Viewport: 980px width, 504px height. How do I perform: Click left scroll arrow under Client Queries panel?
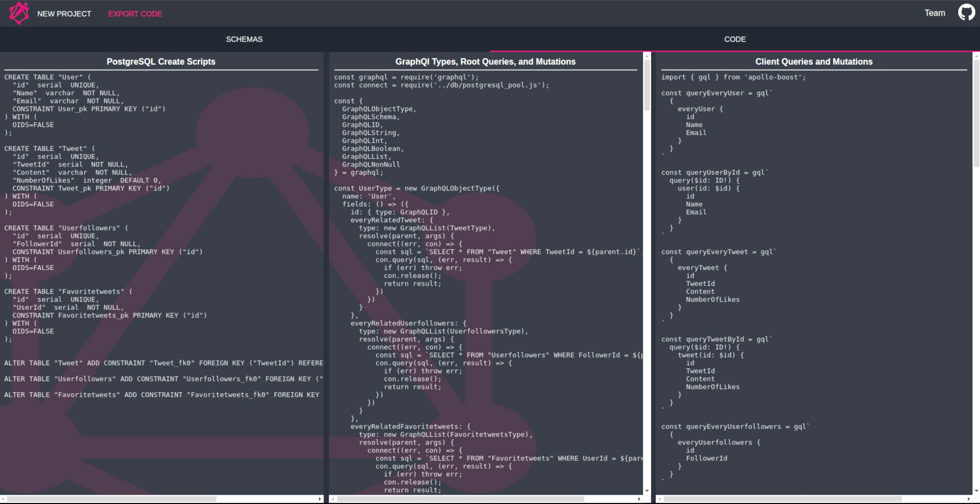pos(658,498)
